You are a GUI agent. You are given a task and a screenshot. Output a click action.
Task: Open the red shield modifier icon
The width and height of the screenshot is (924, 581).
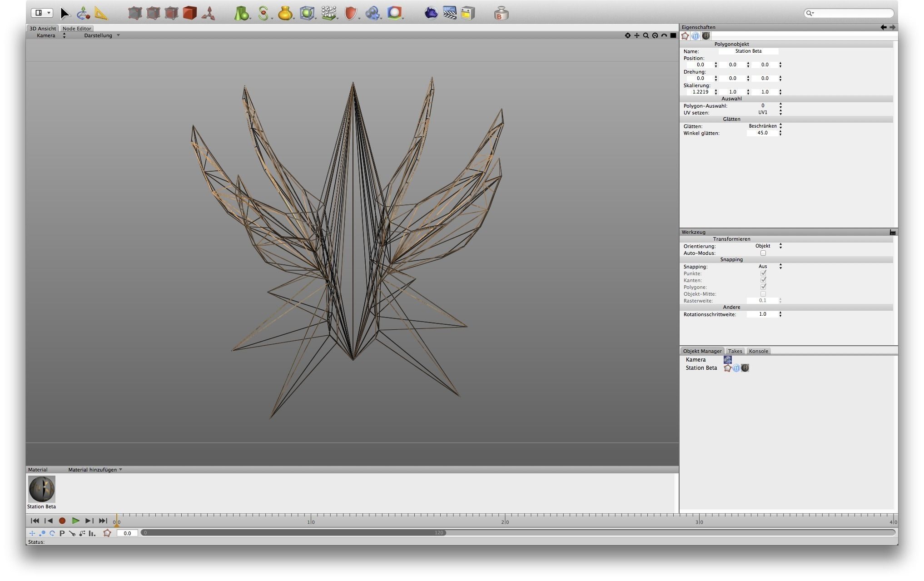coord(350,13)
